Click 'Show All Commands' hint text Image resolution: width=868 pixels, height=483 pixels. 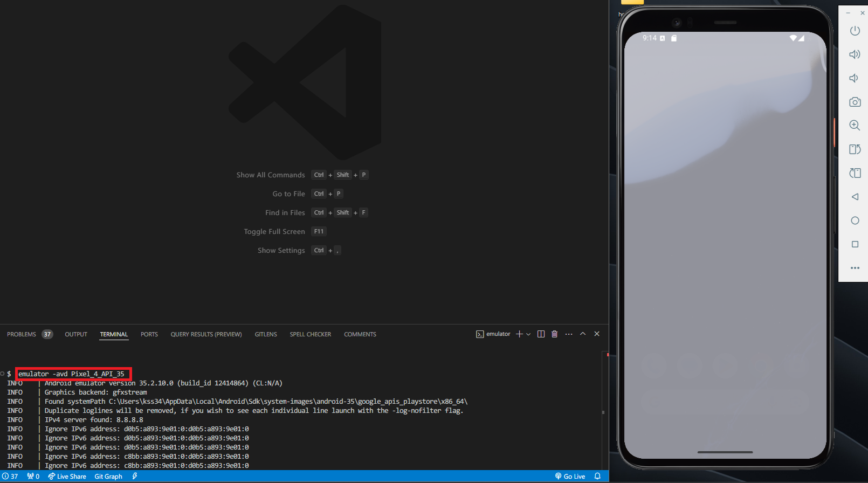point(271,175)
